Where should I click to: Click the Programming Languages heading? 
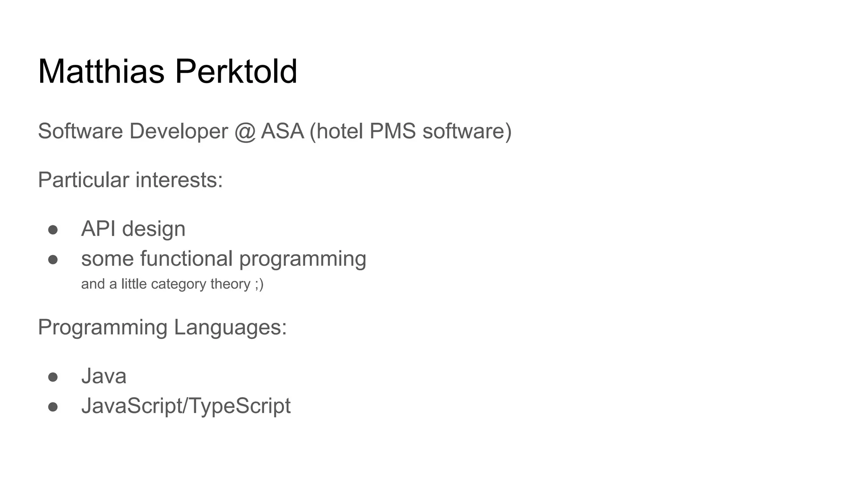click(x=162, y=327)
